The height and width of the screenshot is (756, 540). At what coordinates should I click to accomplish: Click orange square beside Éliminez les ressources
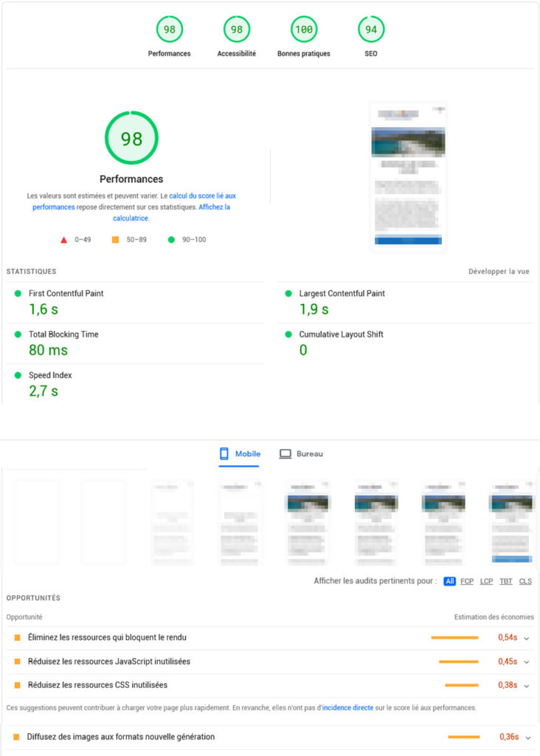[18, 637]
